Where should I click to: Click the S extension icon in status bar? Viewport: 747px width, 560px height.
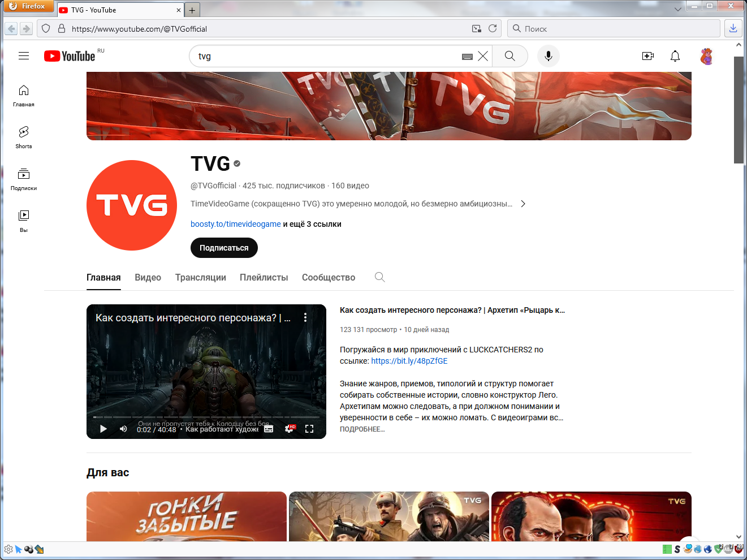pos(677,549)
